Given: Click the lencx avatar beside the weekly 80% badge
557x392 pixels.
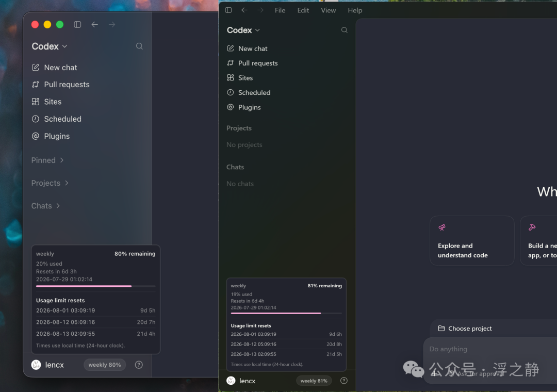Looking at the screenshot, I should tap(36, 365).
